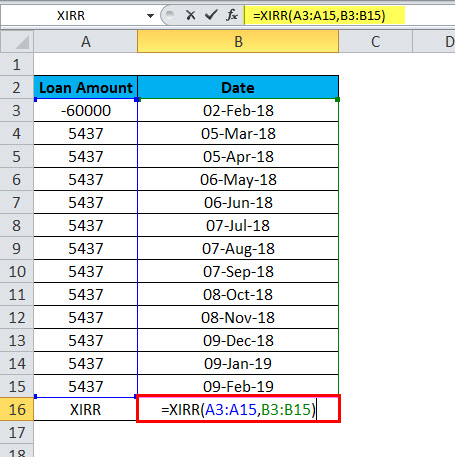The height and width of the screenshot is (457, 455).
Task: Click the Date header cell
Action: (x=238, y=87)
